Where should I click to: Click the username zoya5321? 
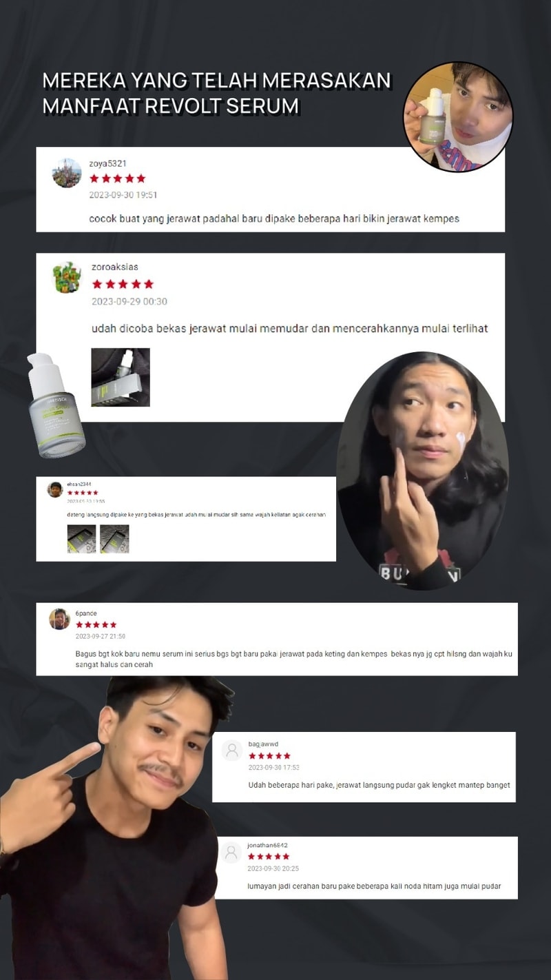coord(108,163)
